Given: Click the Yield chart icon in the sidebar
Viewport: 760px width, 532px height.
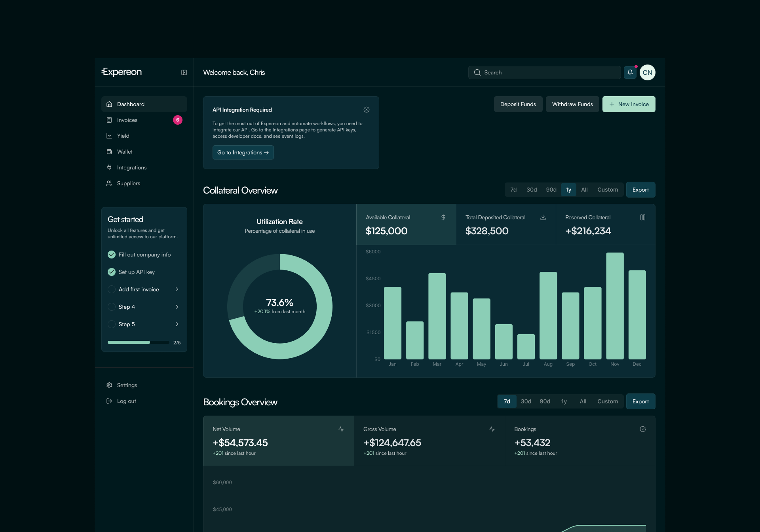Looking at the screenshot, I should pos(110,136).
